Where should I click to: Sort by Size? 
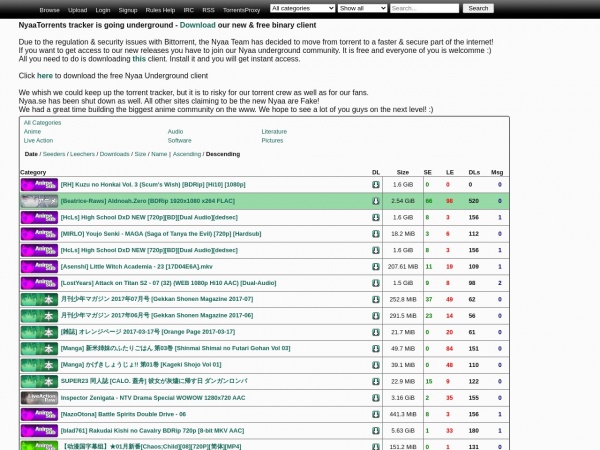(140, 154)
